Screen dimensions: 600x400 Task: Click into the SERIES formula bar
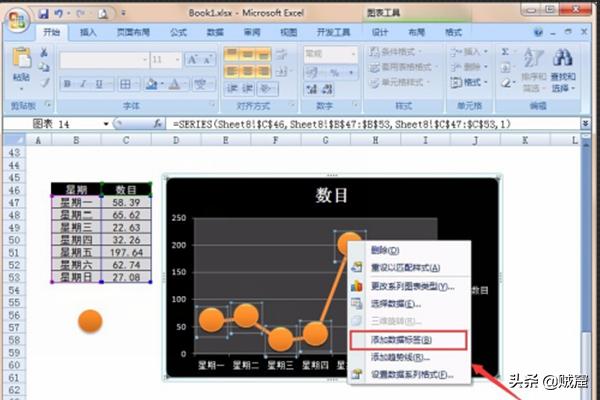tap(373, 124)
